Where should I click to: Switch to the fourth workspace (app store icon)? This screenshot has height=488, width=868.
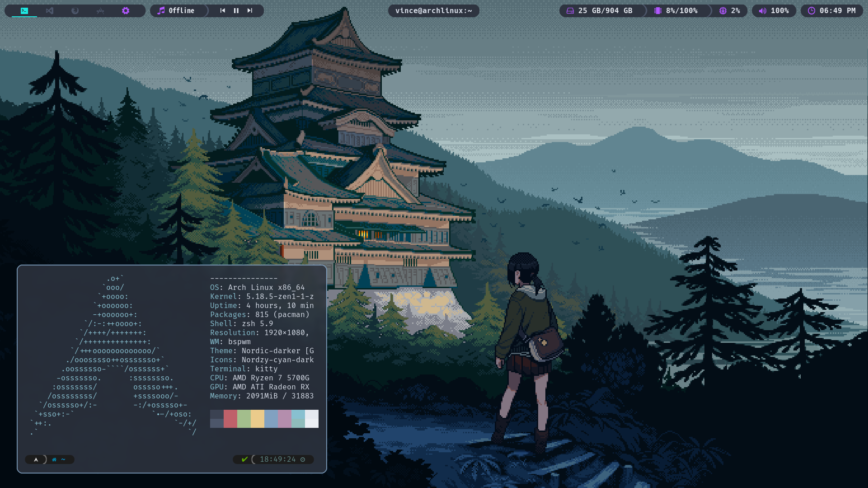(x=100, y=10)
